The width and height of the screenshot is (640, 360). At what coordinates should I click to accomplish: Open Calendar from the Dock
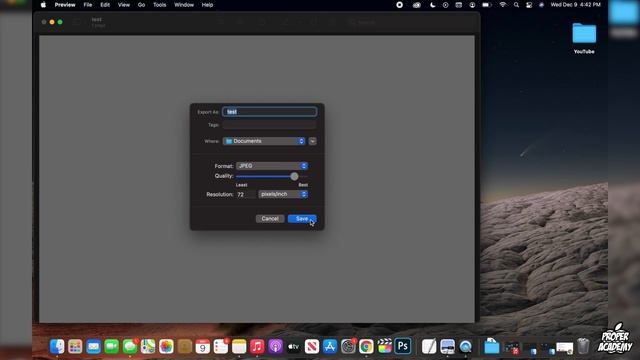coord(202,347)
